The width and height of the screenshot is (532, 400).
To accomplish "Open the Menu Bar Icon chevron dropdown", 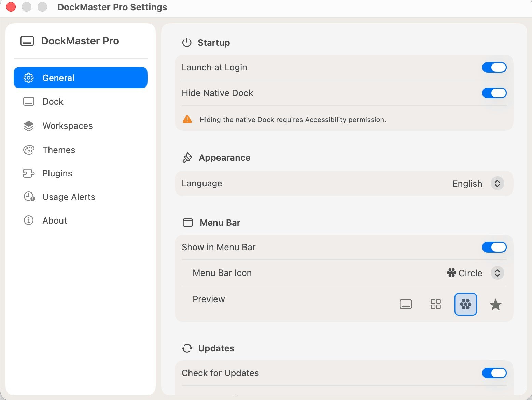I will click(x=497, y=273).
